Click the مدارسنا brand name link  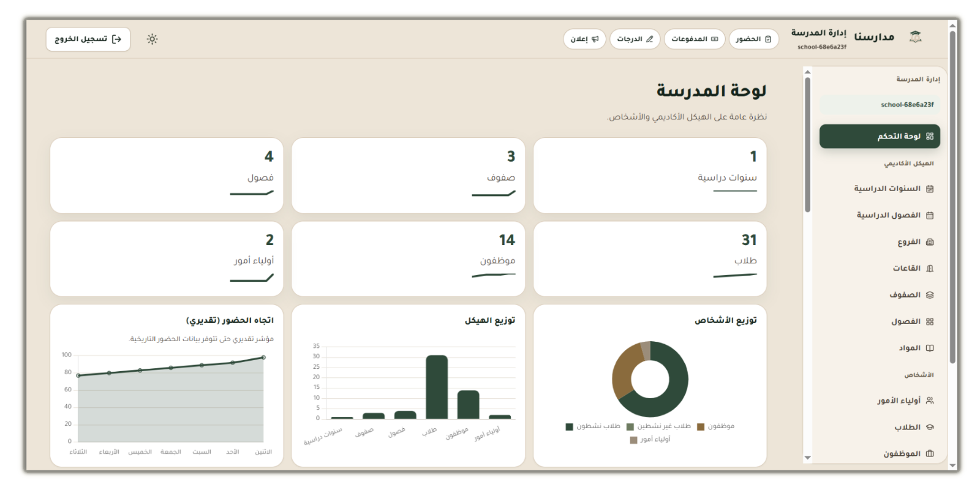[874, 37]
